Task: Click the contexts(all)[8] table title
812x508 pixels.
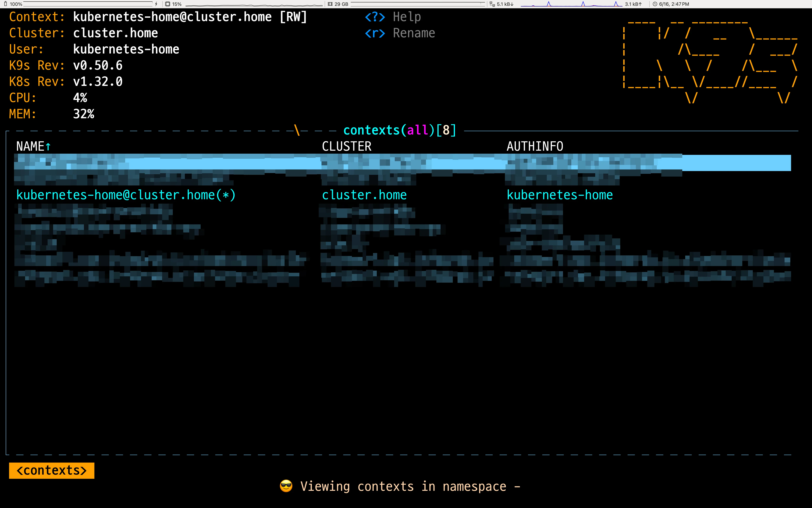Action: [400, 130]
